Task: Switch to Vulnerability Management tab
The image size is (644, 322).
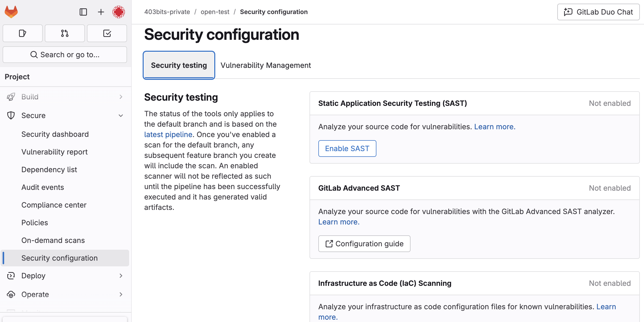Action: (266, 65)
